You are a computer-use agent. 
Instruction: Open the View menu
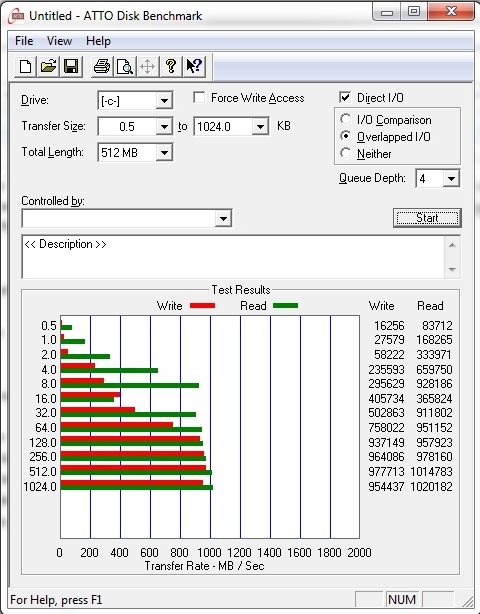pos(60,41)
